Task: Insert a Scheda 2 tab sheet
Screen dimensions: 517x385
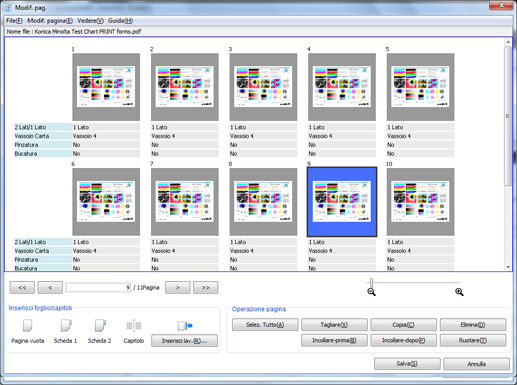Action: click(100, 326)
